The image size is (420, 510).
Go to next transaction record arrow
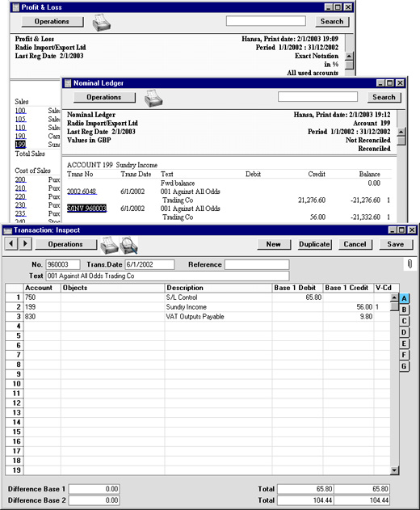[x=25, y=243]
